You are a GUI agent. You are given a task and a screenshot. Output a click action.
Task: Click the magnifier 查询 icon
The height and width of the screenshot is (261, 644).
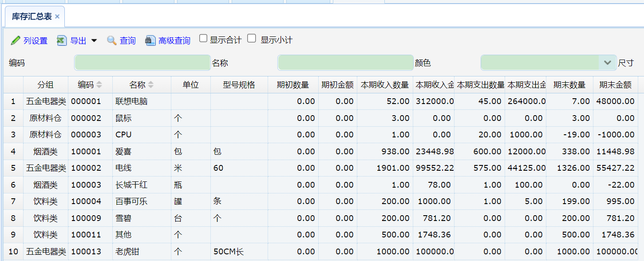click(111, 40)
